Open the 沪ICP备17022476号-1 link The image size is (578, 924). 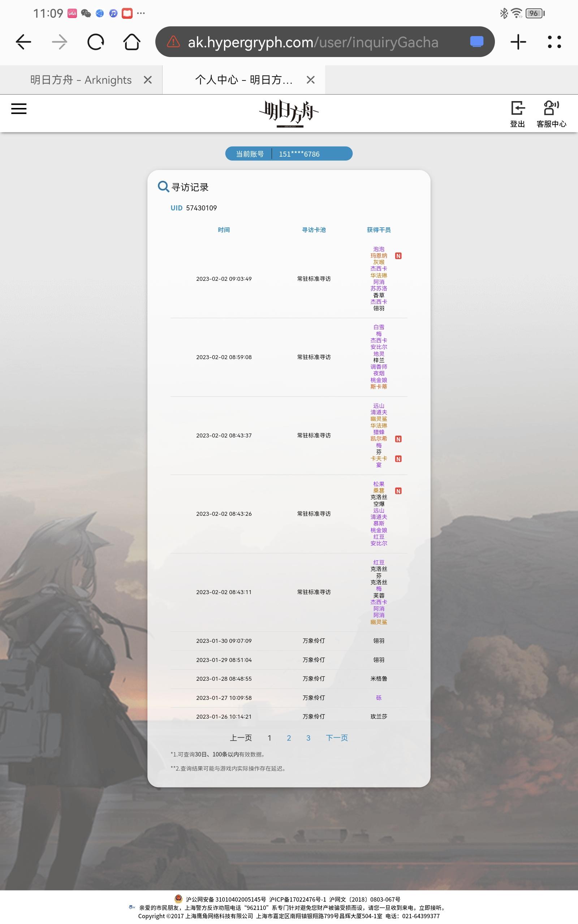pyautogui.click(x=297, y=899)
